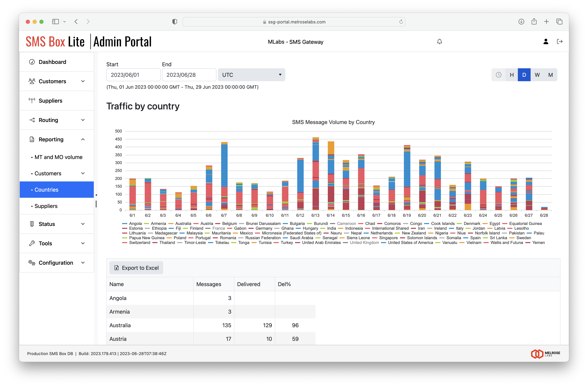Switch to weekly (W) granularity

click(537, 75)
